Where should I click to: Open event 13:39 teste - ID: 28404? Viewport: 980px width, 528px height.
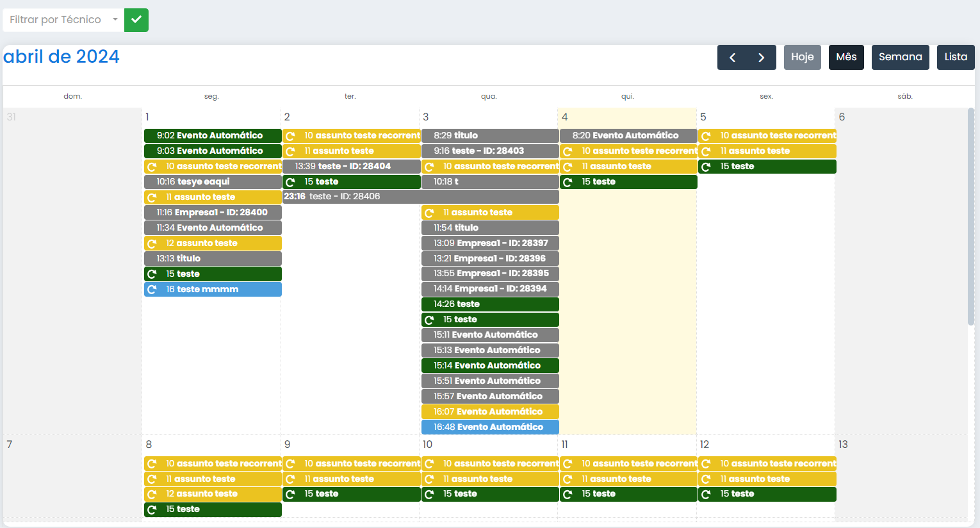point(352,167)
